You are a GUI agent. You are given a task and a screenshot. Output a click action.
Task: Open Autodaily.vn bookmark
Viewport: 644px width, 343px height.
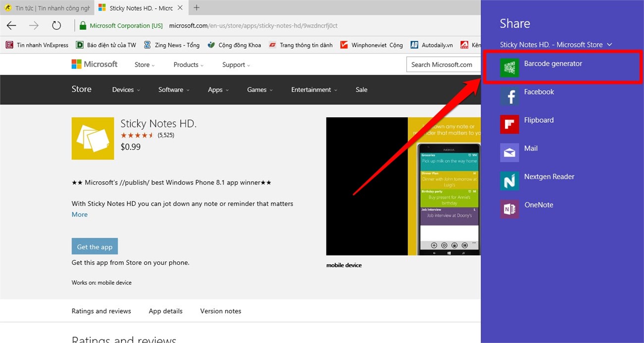pyautogui.click(x=431, y=45)
